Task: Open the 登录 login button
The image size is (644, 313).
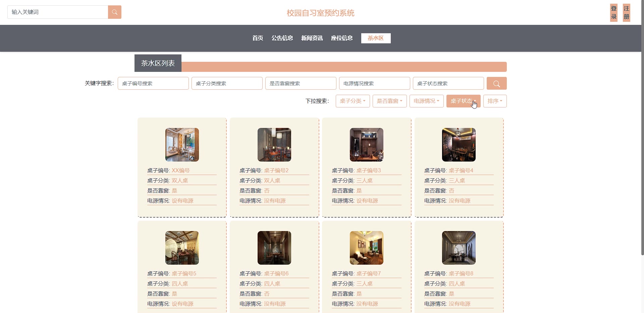Action: pyautogui.click(x=613, y=13)
